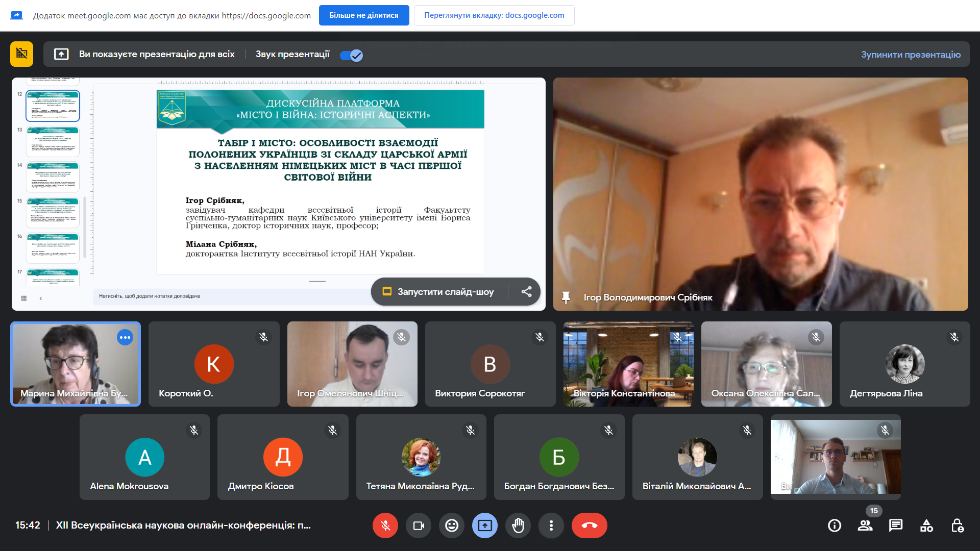Open host controls lock icon
This screenshot has height=551, width=980.
958,525
